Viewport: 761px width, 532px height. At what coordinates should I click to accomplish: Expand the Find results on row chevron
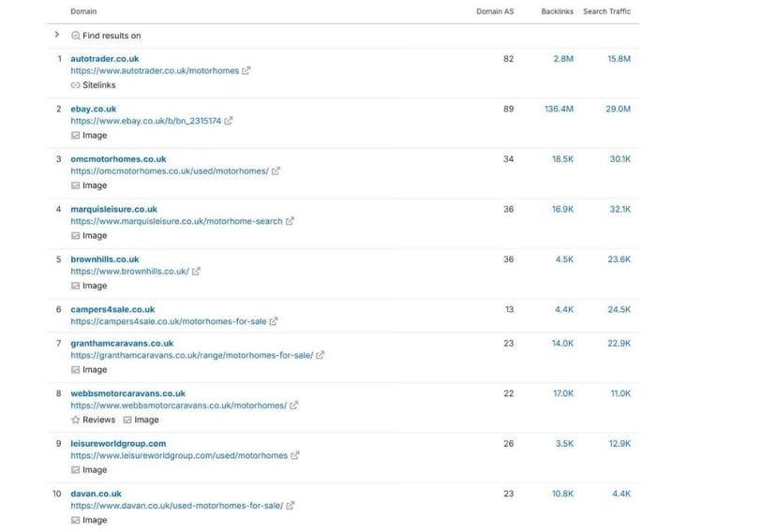click(x=57, y=35)
